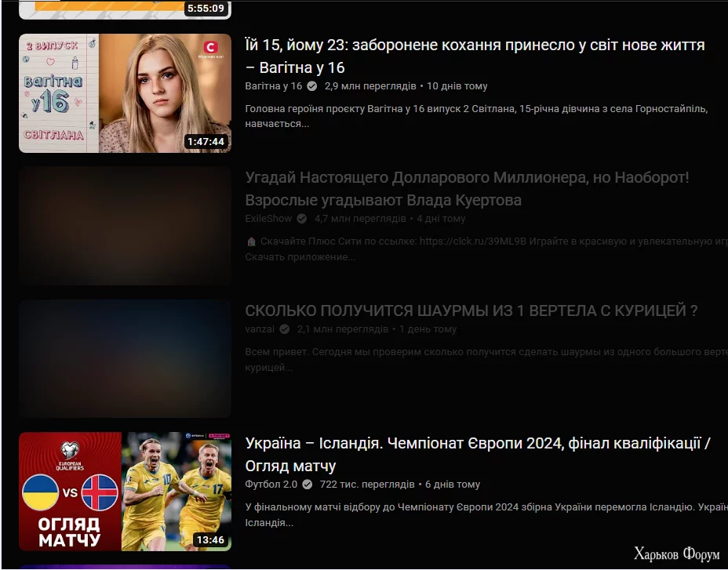The width and height of the screenshot is (728, 570).
Task: Click verified badge next to Футбол 2.0
Action: [x=308, y=484]
